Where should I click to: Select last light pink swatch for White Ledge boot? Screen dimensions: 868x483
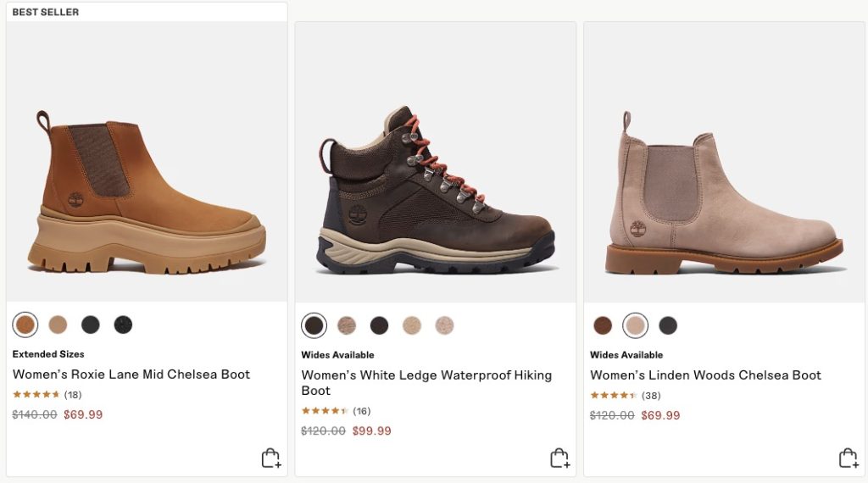(x=444, y=325)
